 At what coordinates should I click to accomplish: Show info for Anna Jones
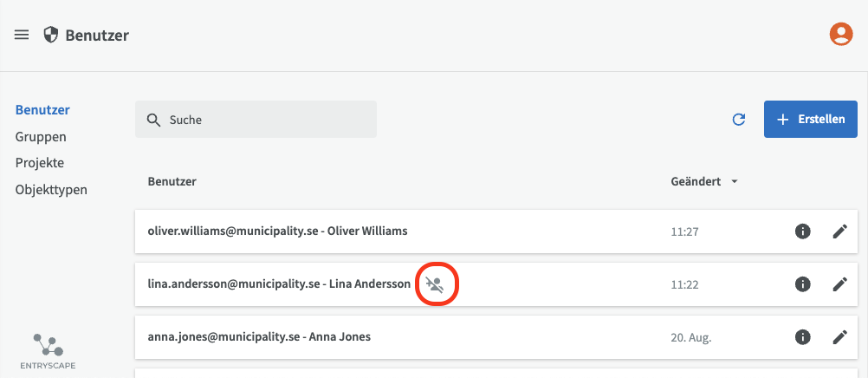[803, 336]
